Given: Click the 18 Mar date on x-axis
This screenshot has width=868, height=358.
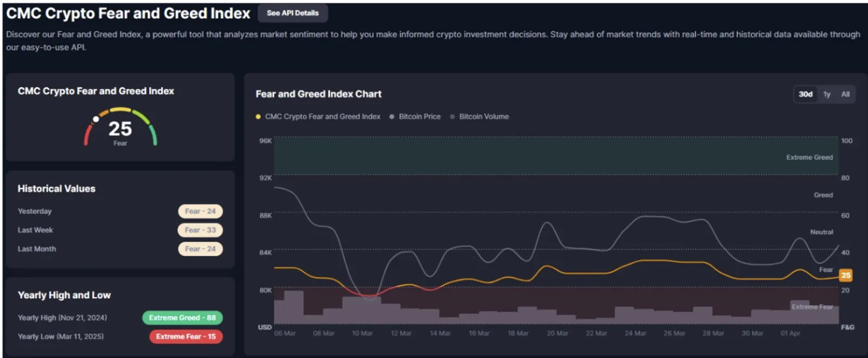Looking at the screenshot, I should point(518,334).
